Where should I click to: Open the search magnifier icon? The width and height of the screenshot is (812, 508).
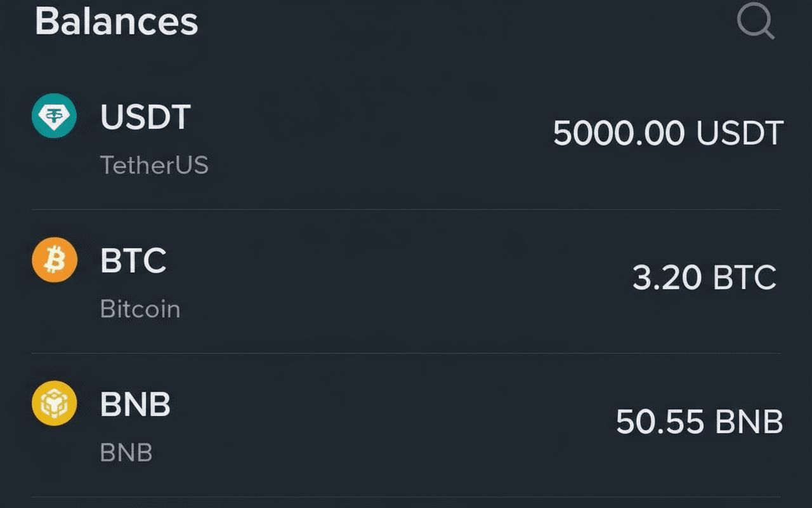pyautogui.click(x=755, y=23)
